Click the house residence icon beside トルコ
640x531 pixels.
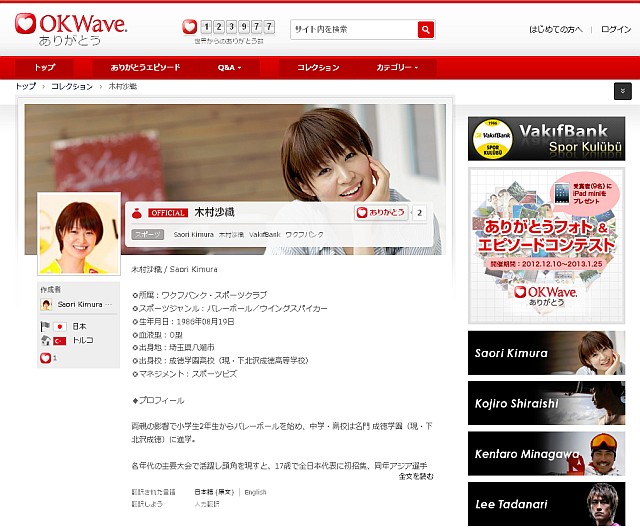pos(45,340)
